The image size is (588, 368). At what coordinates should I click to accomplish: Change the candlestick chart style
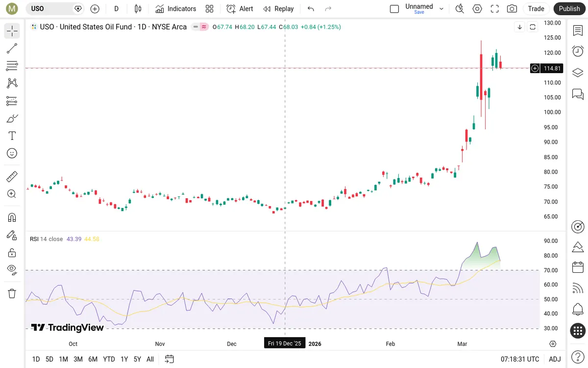coord(138,9)
